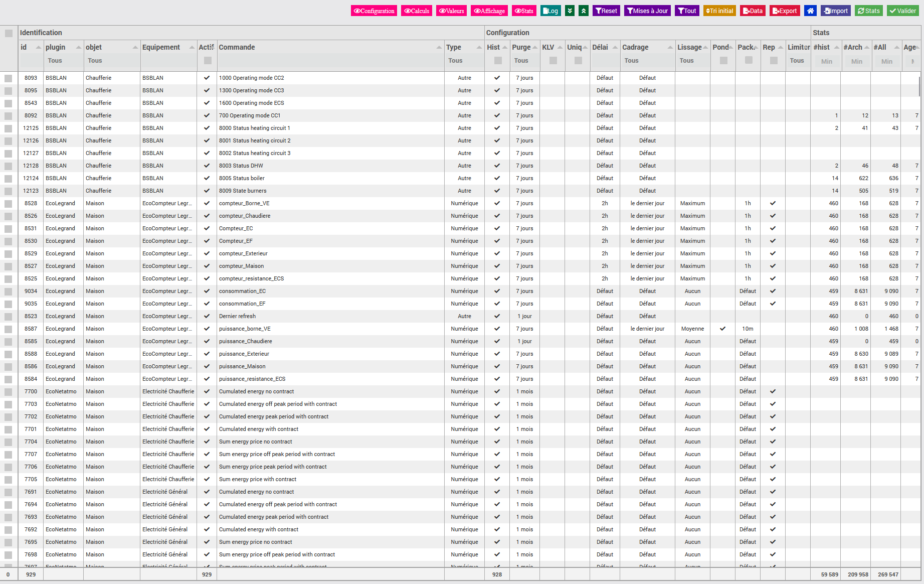Click the cell 'puissance_borne_VE'
This screenshot has height=584, width=924.
(x=245, y=329)
